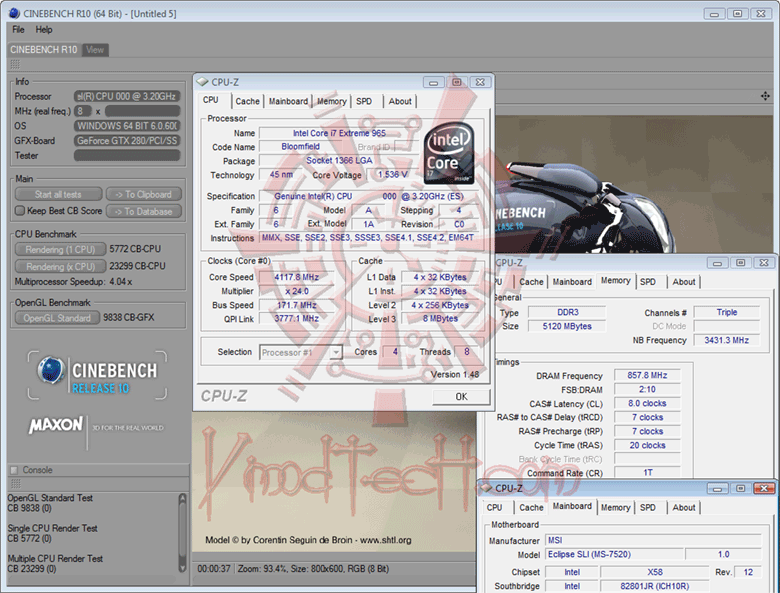Open SPD tab in mainboard CPU-Z window
Image resolution: width=780 pixels, height=593 pixels.
click(x=647, y=507)
